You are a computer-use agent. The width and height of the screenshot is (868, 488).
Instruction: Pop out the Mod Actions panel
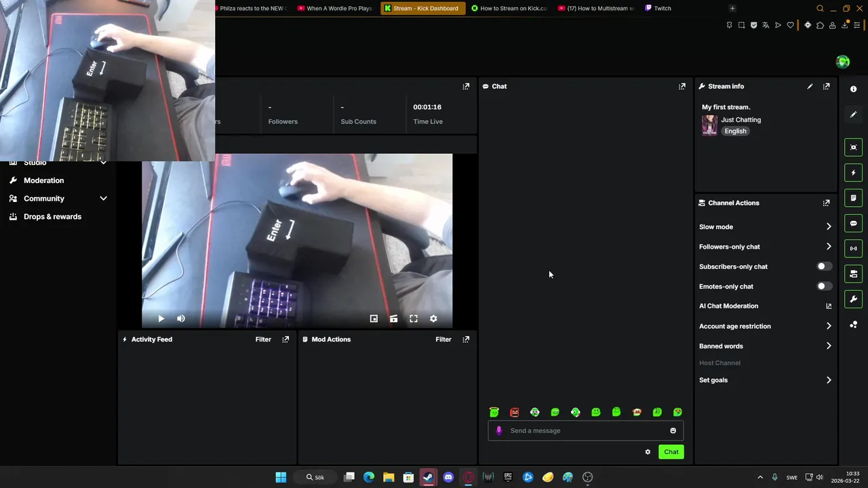[x=466, y=339]
